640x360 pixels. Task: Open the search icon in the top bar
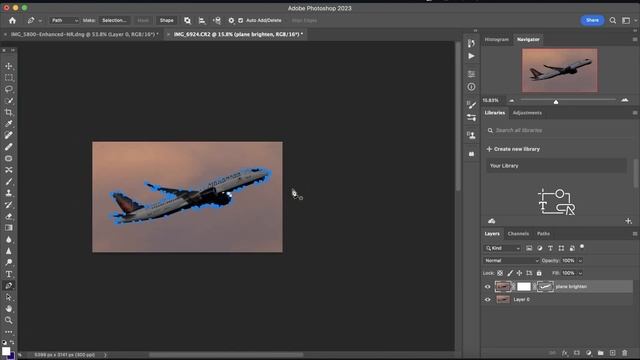coord(613,20)
